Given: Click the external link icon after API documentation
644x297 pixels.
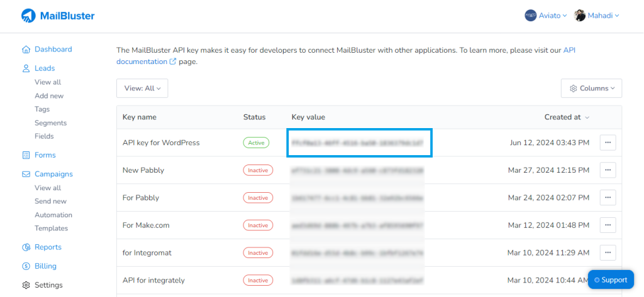Looking at the screenshot, I should (x=174, y=62).
